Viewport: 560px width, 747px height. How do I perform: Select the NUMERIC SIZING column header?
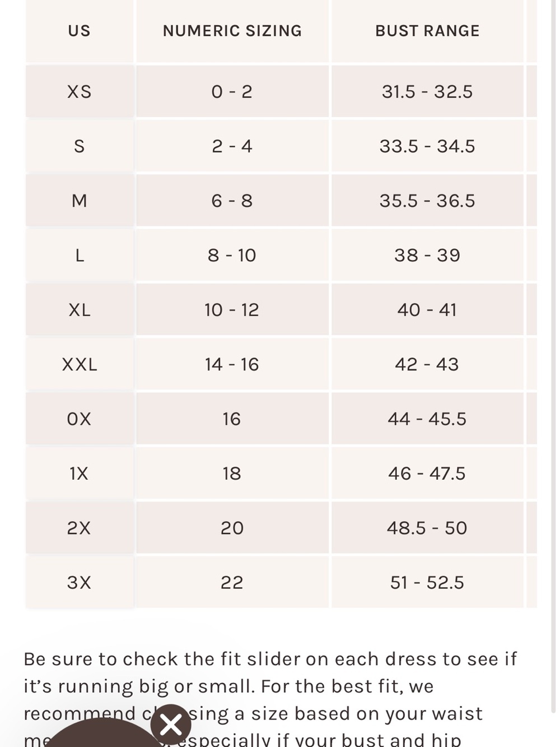pos(232,31)
